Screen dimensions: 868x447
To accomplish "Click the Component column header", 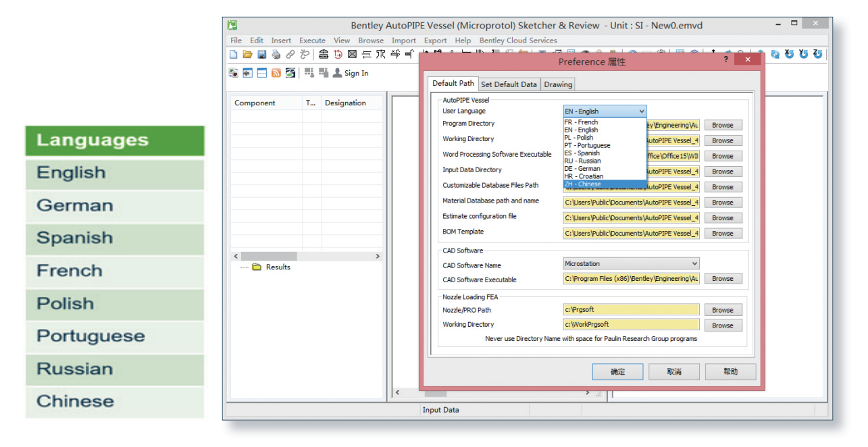I will (x=266, y=103).
